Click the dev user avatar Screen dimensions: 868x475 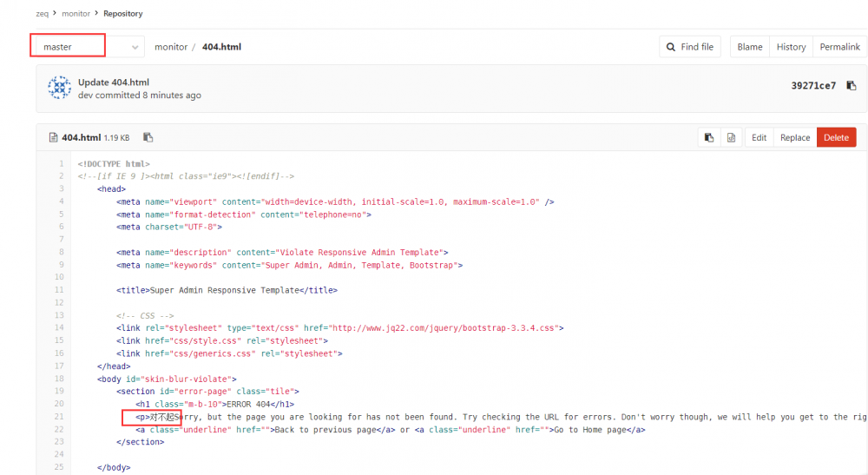pyautogui.click(x=59, y=88)
